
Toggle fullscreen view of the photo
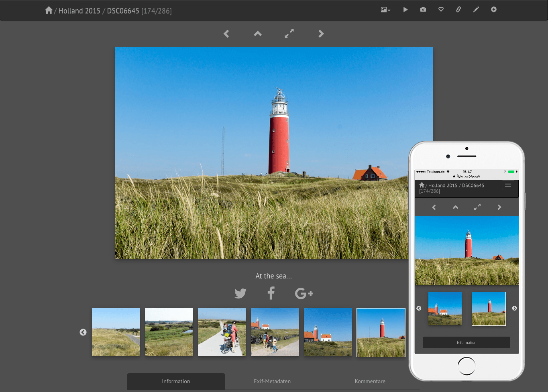289,34
